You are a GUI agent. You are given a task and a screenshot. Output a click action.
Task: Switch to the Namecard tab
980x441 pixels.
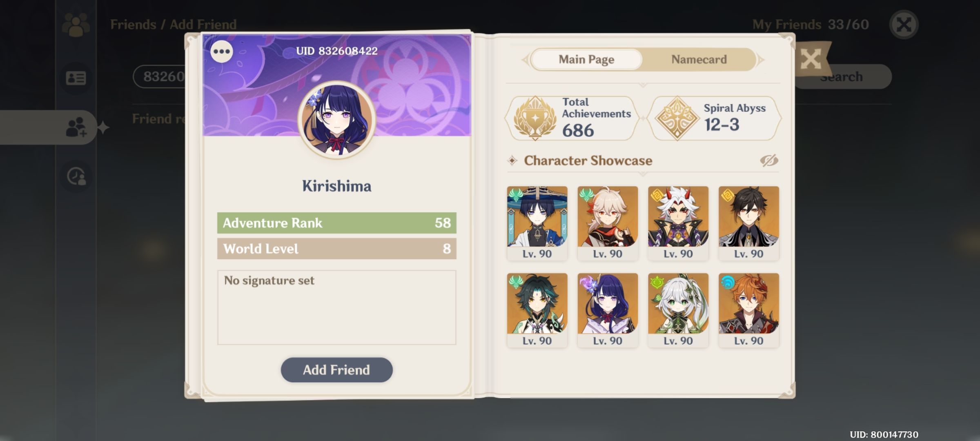pos(699,60)
